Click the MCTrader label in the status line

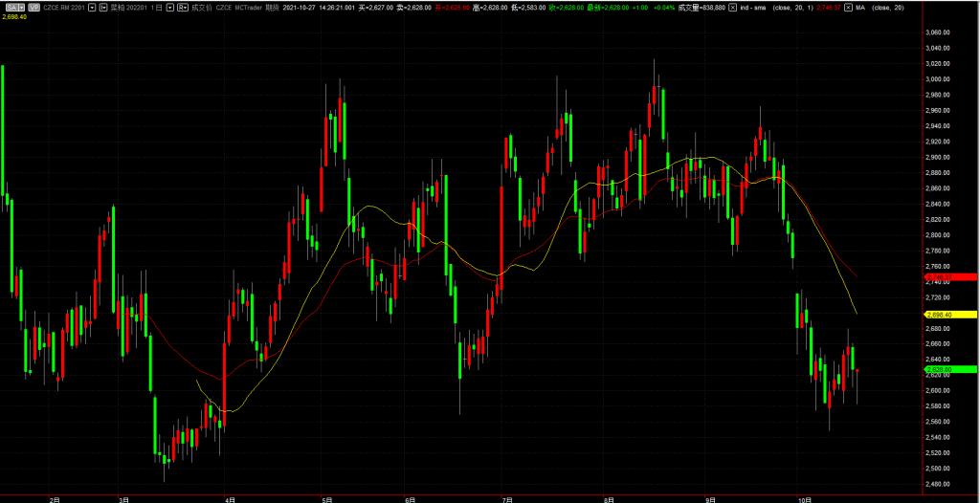249,8
